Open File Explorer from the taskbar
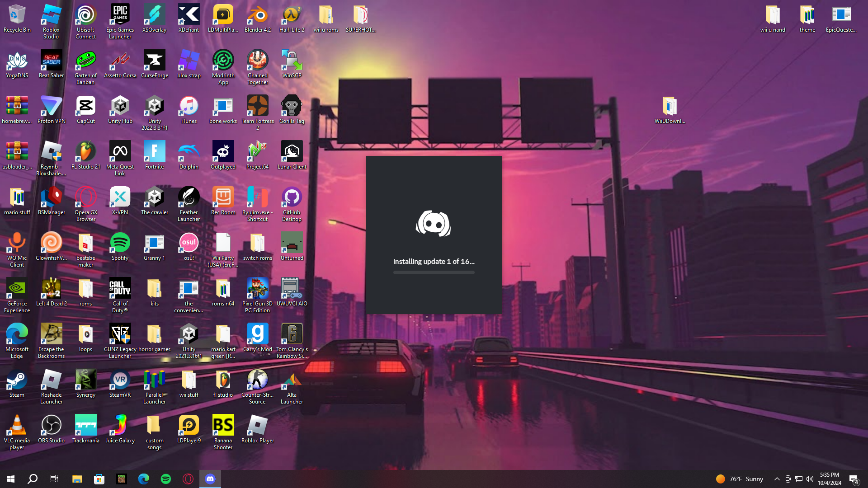This screenshot has height=488, width=868. point(77,479)
